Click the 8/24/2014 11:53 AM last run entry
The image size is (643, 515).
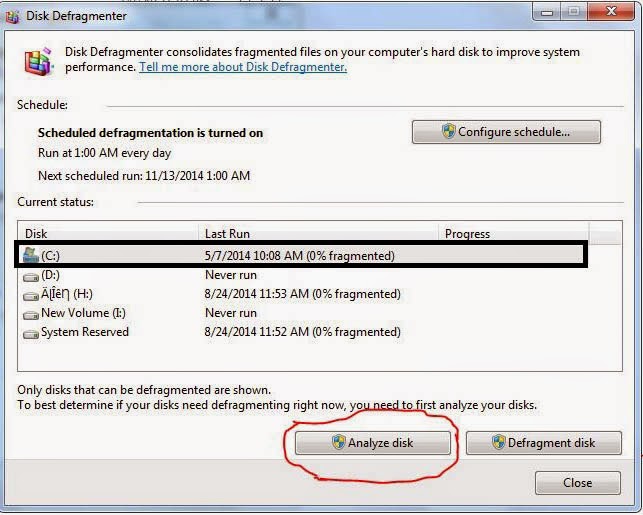303,294
